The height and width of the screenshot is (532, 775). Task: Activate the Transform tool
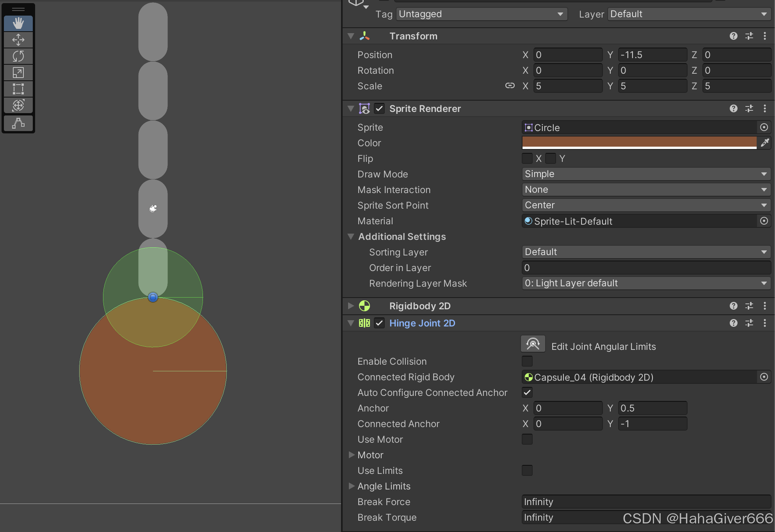[x=18, y=105]
